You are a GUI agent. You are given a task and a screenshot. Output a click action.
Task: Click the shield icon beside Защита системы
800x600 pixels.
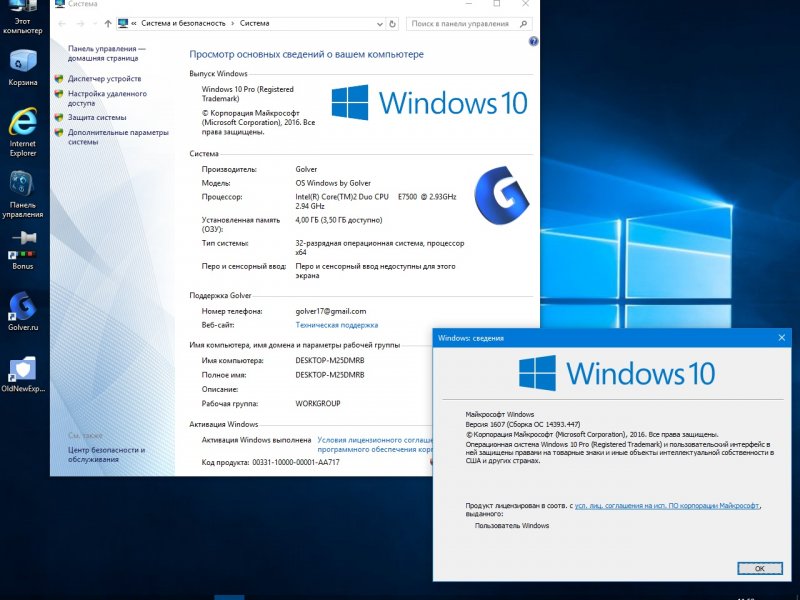(x=59, y=117)
